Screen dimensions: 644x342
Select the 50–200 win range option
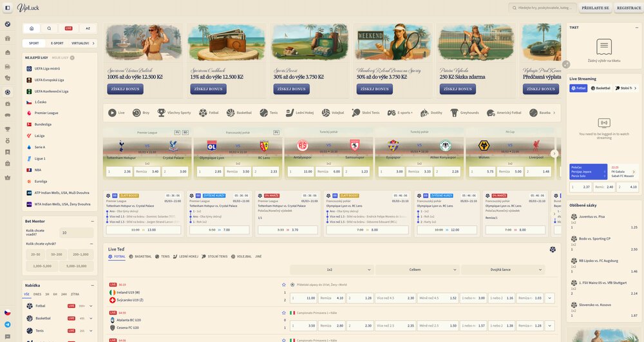click(56, 254)
